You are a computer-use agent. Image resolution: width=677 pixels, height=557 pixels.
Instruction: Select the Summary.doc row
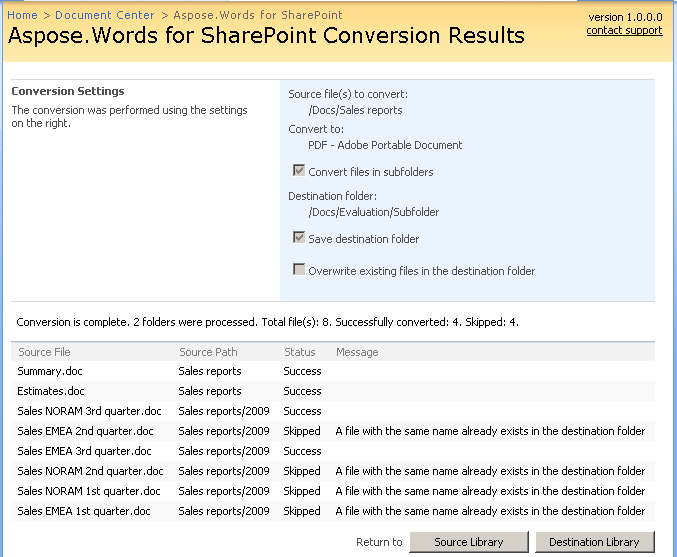[333, 371]
